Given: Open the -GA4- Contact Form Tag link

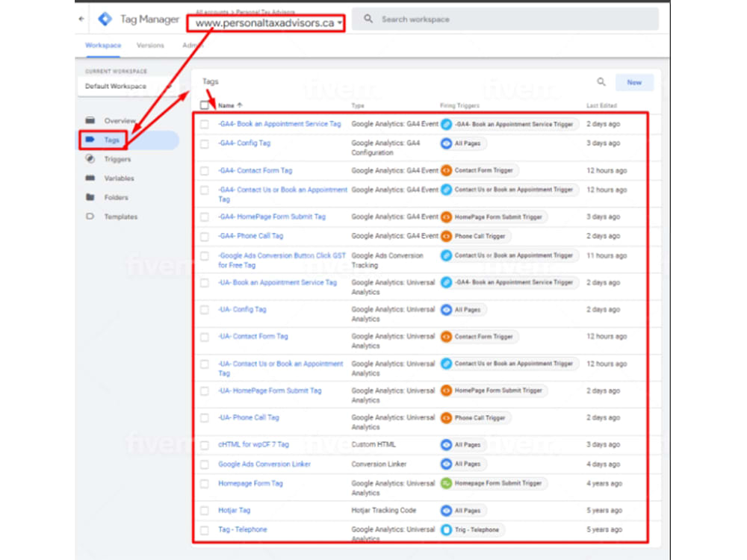Looking at the screenshot, I should [255, 170].
